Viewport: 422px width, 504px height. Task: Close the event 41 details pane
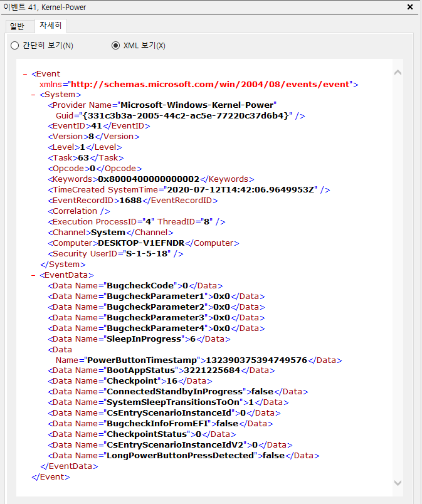[410, 8]
